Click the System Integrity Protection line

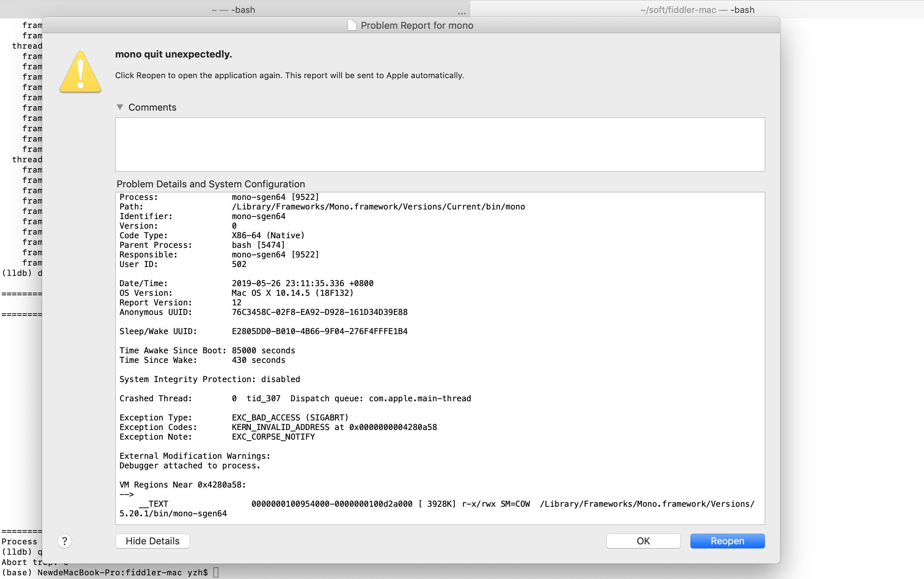click(210, 379)
